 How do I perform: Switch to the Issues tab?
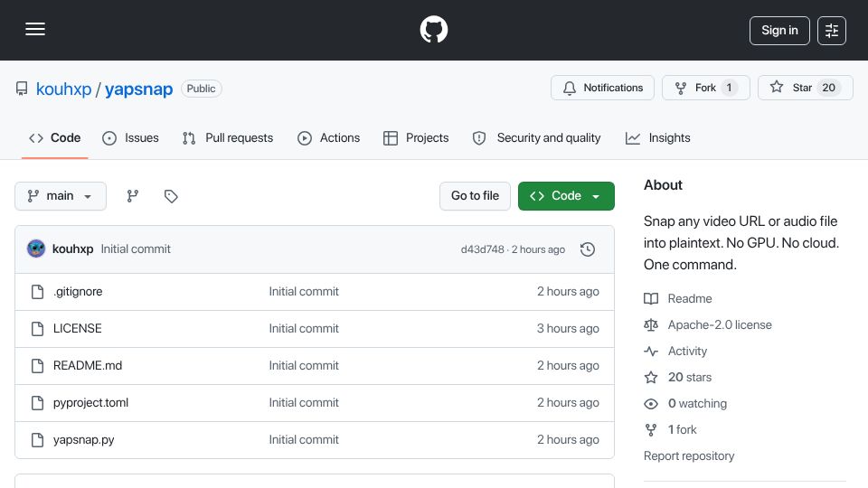click(130, 137)
